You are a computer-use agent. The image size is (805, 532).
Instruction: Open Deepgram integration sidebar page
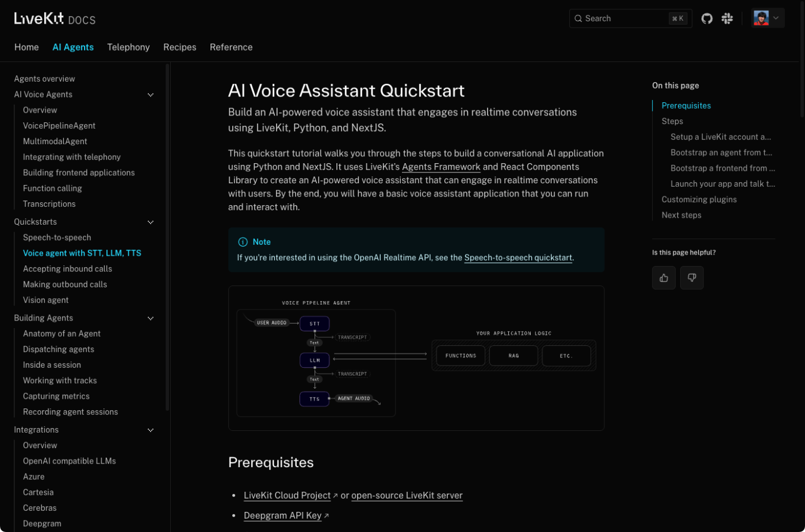point(42,523)
